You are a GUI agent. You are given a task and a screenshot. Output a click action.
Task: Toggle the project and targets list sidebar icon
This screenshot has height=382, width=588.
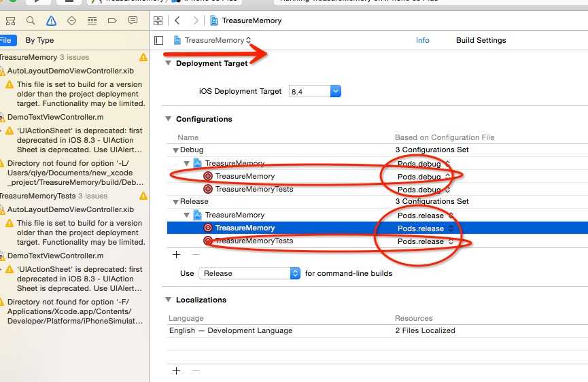click(x=158, y=40)
